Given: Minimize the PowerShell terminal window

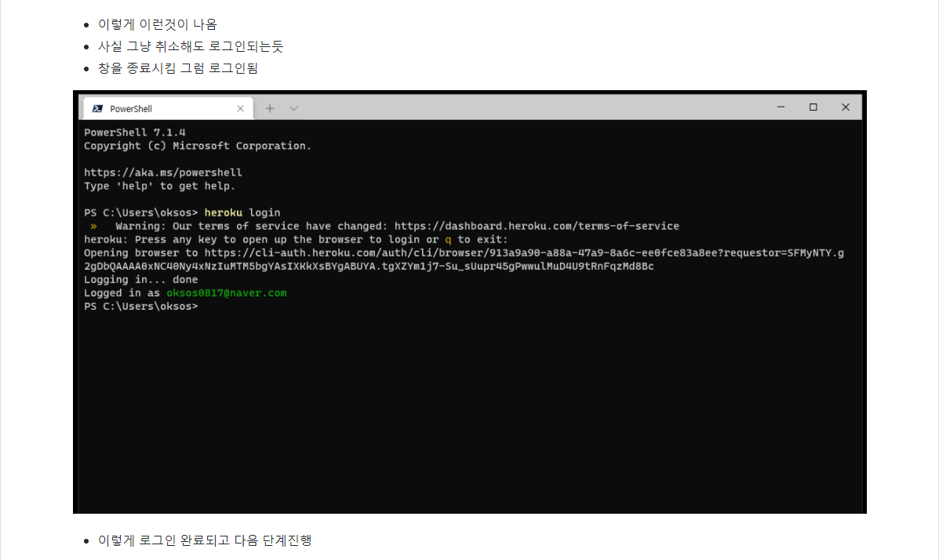Looking at the screenshot, I should 781,107.
